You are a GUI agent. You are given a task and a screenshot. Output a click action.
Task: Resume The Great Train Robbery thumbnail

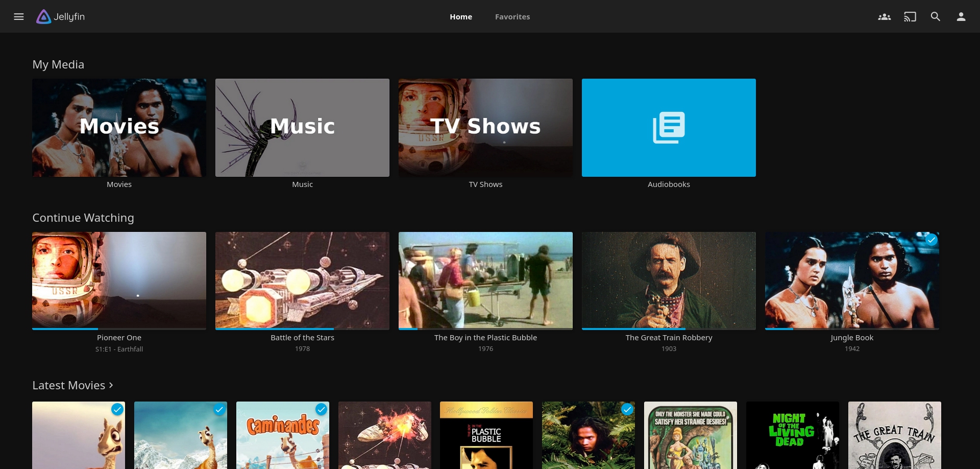click(x=669, y=280)
